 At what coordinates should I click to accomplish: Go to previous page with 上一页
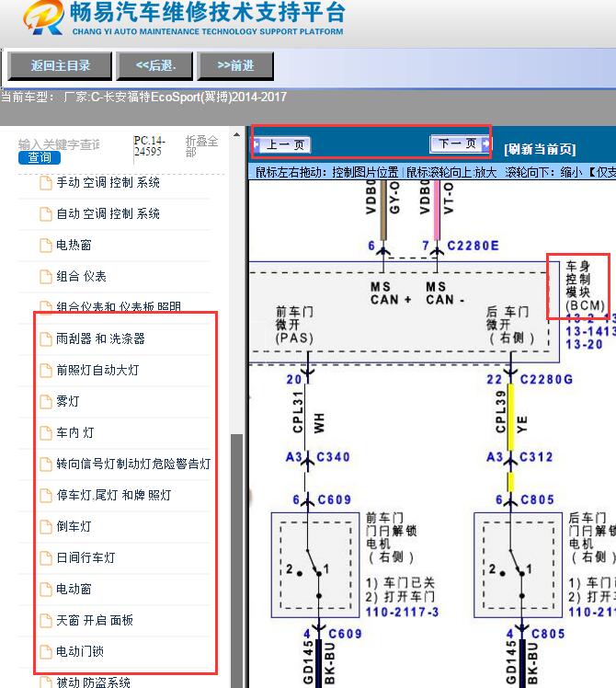tap(282, 144)
